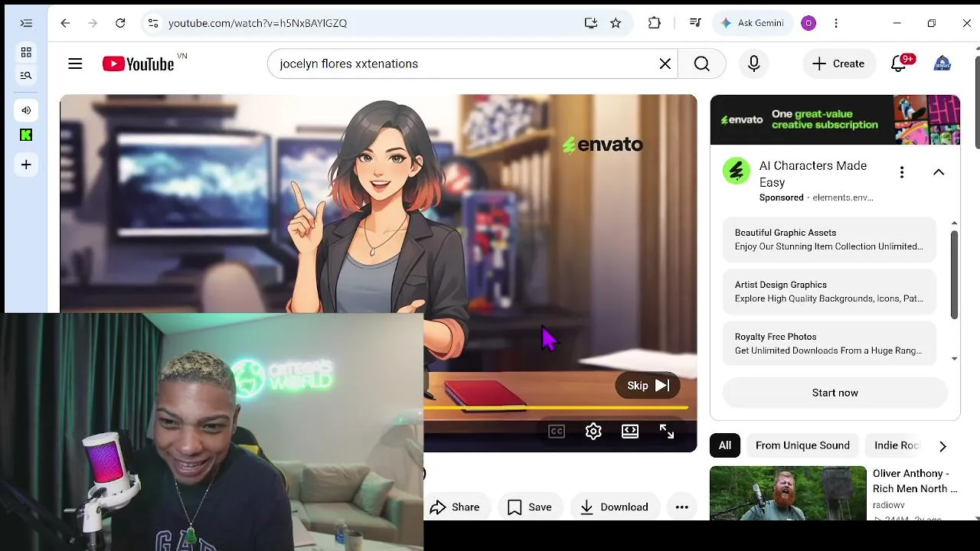Click the ad panel scrollbar thumb

point(954,274)
